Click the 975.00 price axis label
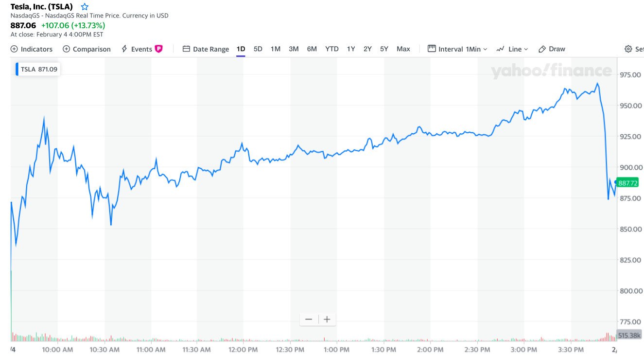This screenshot has height=356, width=644. click(631, 74)
